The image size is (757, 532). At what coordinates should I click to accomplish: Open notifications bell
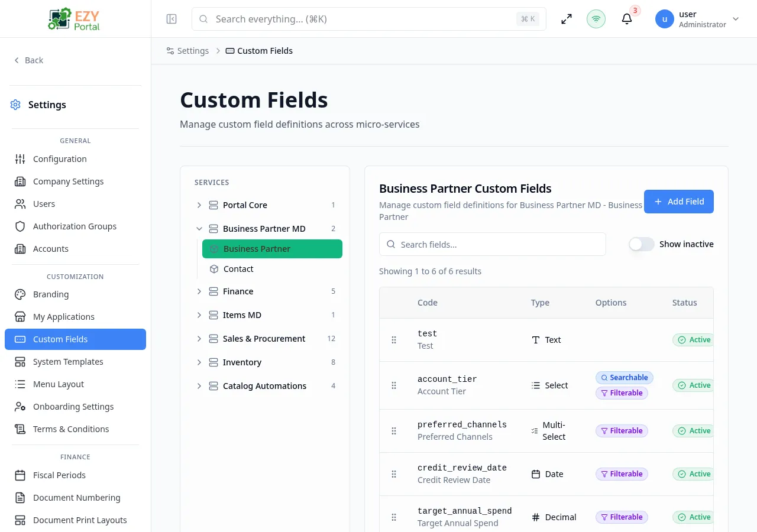(x=627, y=19)
